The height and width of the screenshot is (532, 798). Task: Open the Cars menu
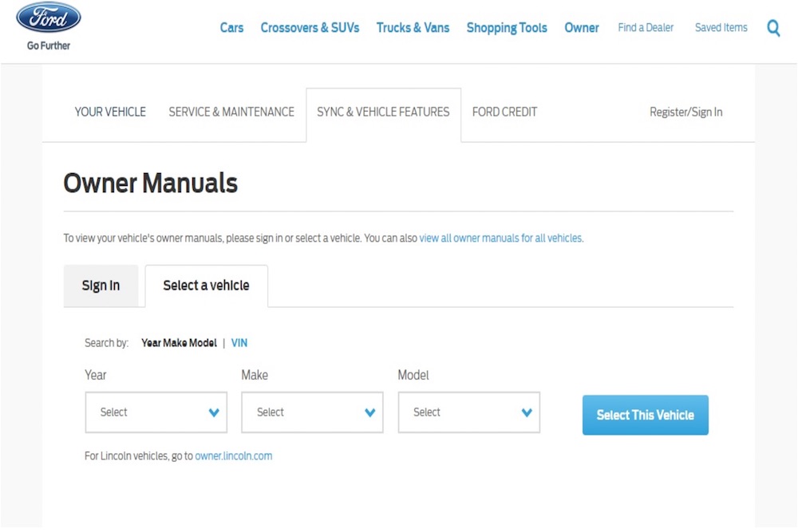pyautogui.click(x=231, y=27)
